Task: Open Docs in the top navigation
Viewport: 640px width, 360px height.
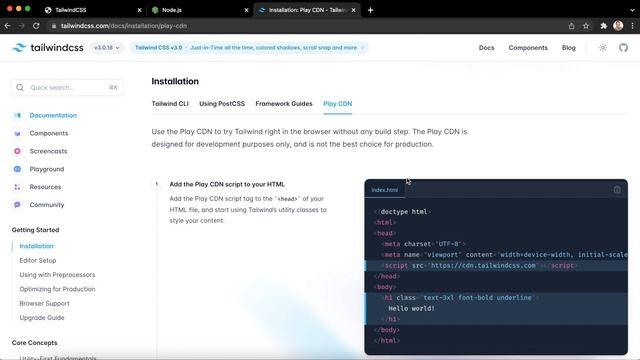Action: (487, 48)
